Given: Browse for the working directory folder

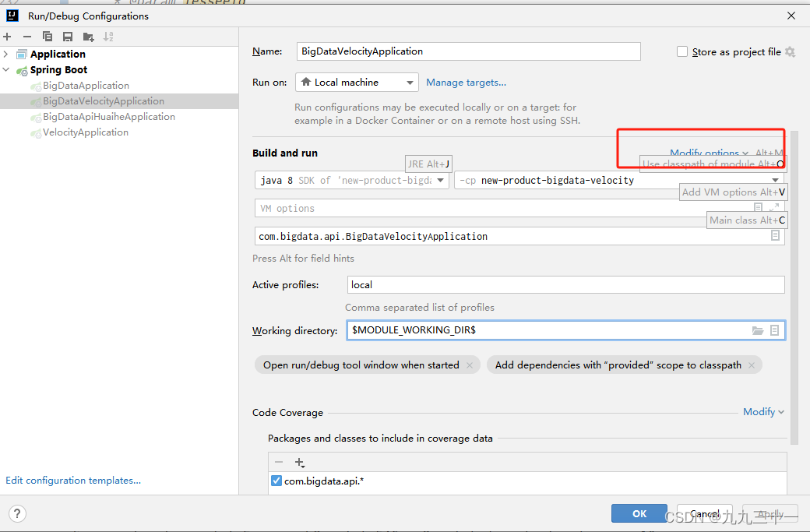Looking at the screenshot, I should click(758, 330).
